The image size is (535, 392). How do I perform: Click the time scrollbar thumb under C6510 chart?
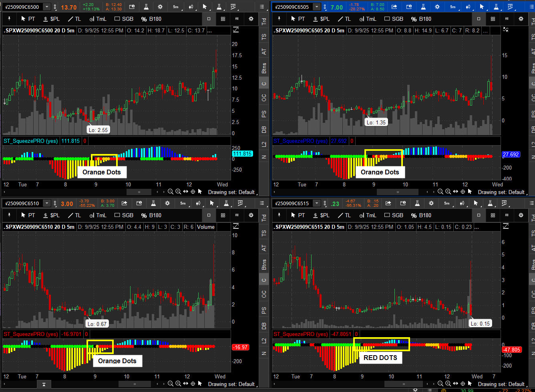point(135,384)
